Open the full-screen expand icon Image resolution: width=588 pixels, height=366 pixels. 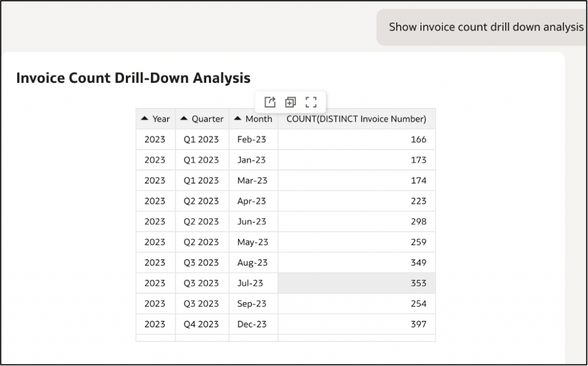pyautogui.click(x=311, y=102)
